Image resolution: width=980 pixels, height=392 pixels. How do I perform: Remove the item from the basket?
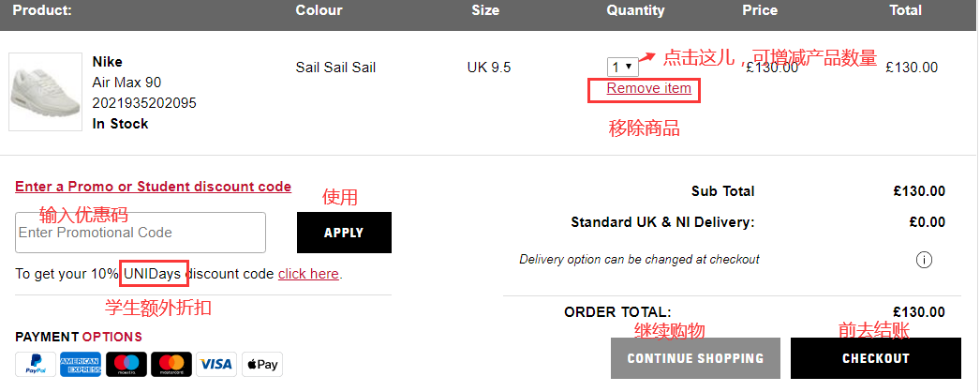(648, 89)
